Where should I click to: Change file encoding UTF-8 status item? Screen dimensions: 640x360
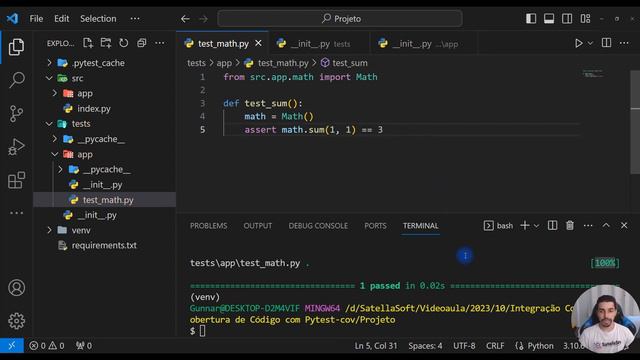464,346
